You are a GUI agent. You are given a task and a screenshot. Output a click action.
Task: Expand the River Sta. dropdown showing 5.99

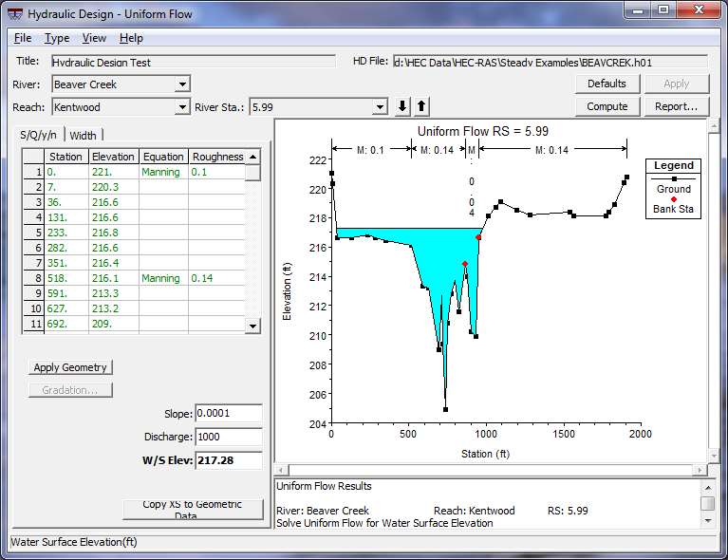click(x=380, y=107)
